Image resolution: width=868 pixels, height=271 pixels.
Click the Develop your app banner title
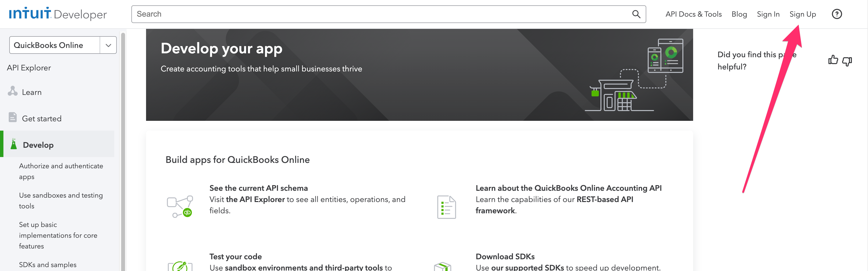pos(221,49)
